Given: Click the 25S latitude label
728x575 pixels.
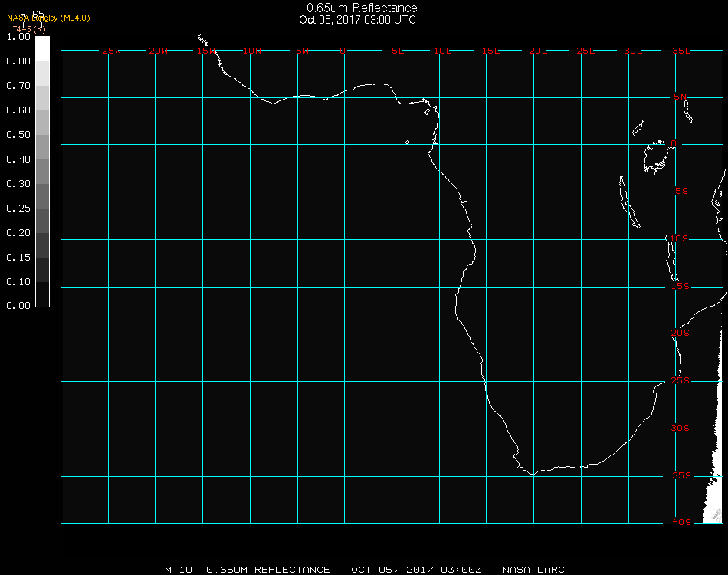Looking at the screenshot, I should 680,380.
